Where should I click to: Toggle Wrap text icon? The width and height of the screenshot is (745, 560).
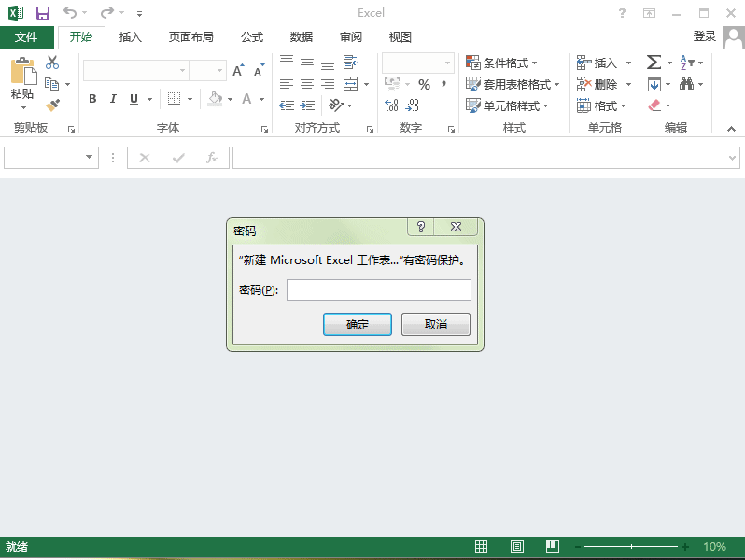pos(351,63)
